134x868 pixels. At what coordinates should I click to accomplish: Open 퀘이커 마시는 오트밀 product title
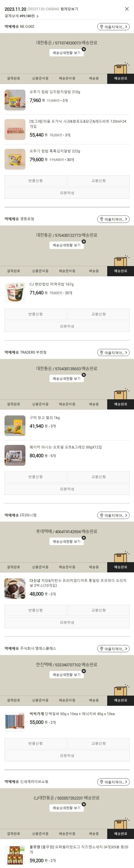coord(65,447)
